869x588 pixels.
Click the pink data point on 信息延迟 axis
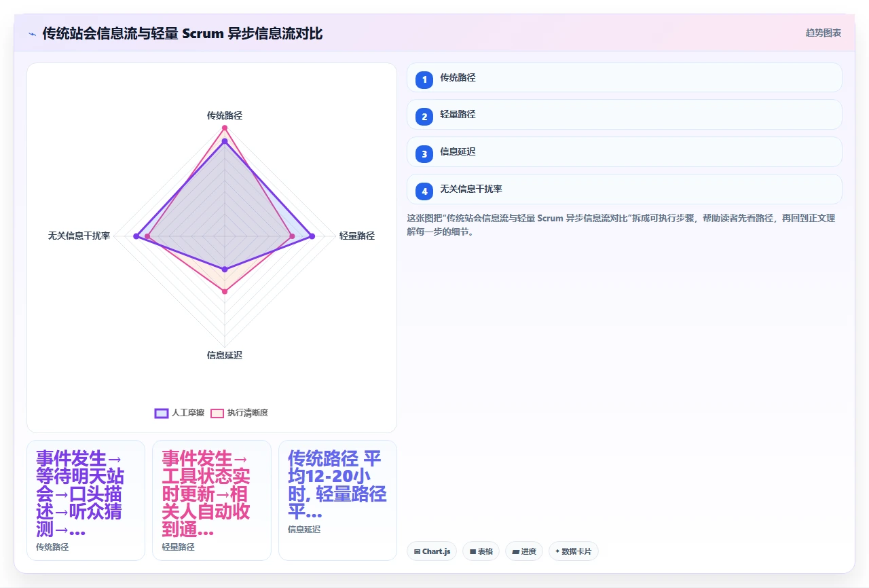225,291
